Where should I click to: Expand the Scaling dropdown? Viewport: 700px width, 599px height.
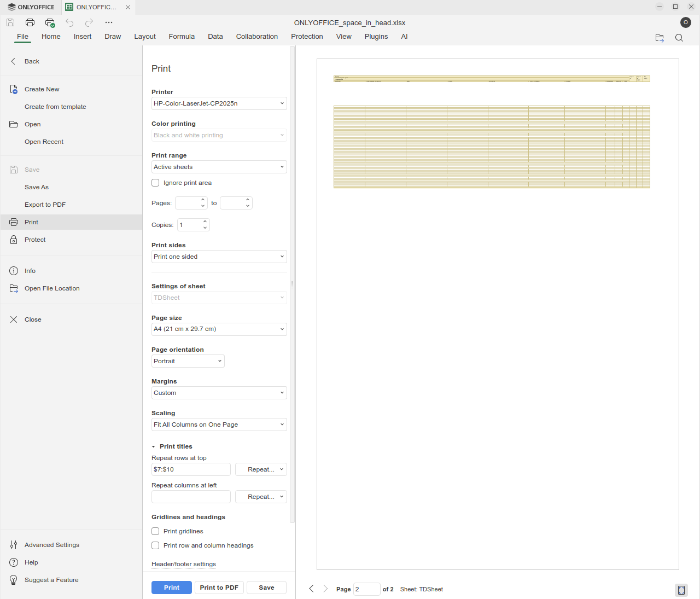pos(219,424)
